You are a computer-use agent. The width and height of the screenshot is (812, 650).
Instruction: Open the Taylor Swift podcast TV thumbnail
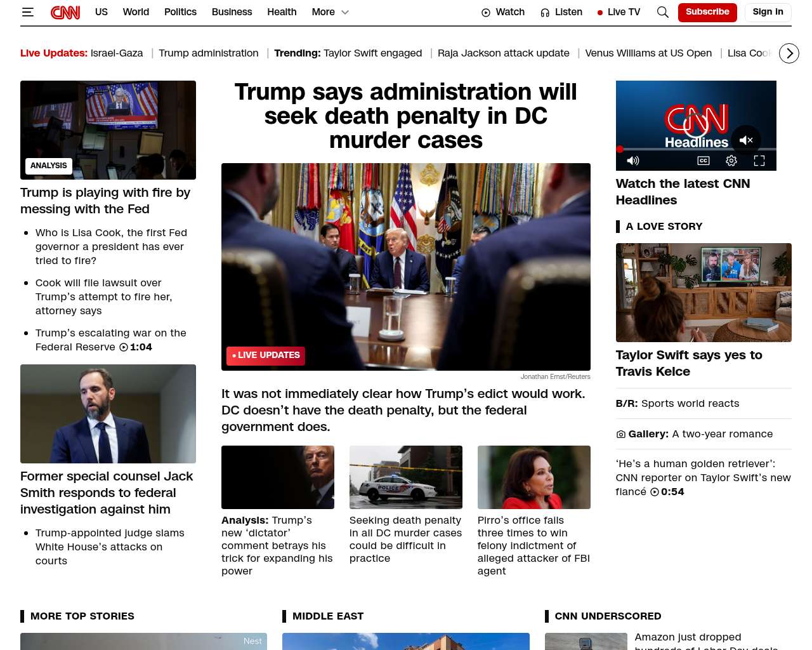tap(704, 293)
